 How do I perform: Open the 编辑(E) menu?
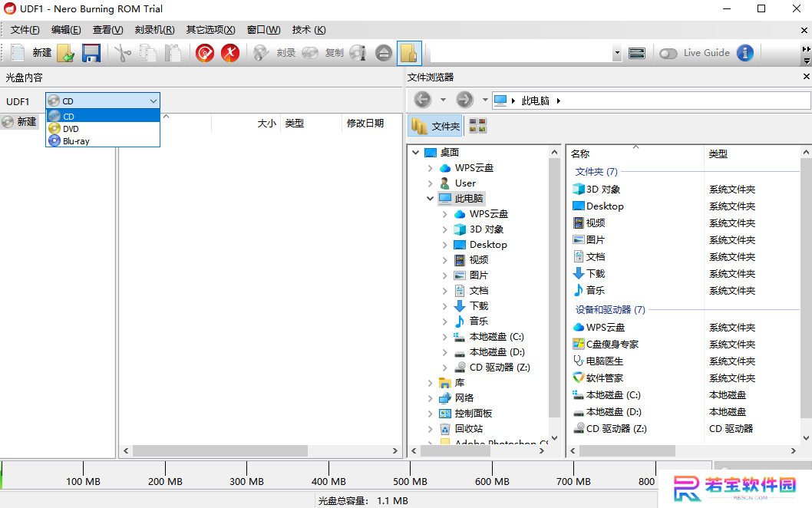pos(66,30)
